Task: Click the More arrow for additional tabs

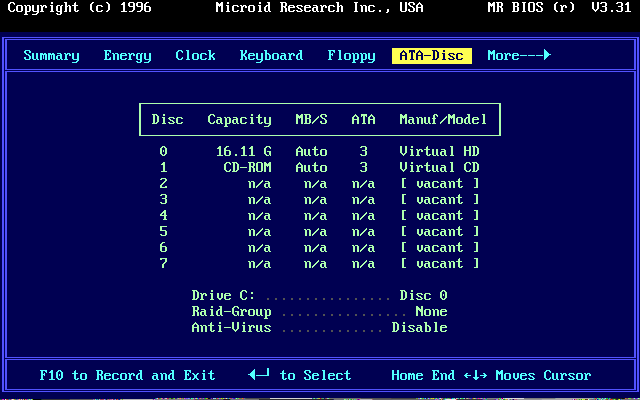Action: [x=518, y=56]
